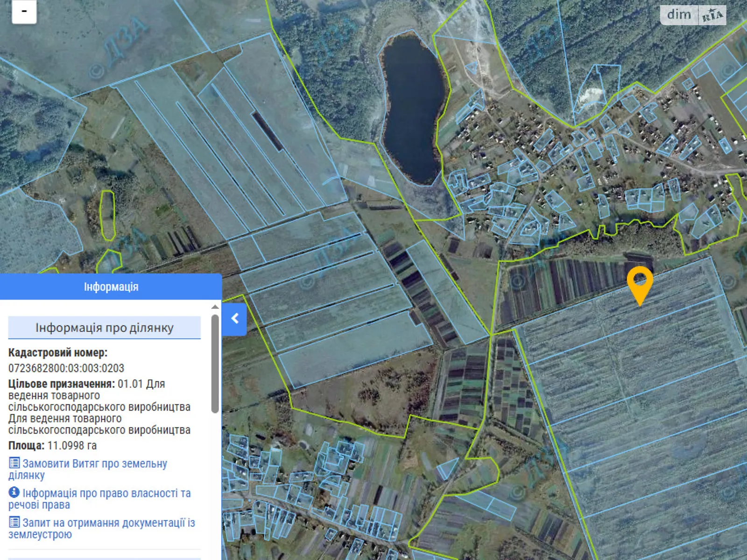Open Запит на отримання документації link text
This screenshot has height=560, width=747.
coord(108,523)
